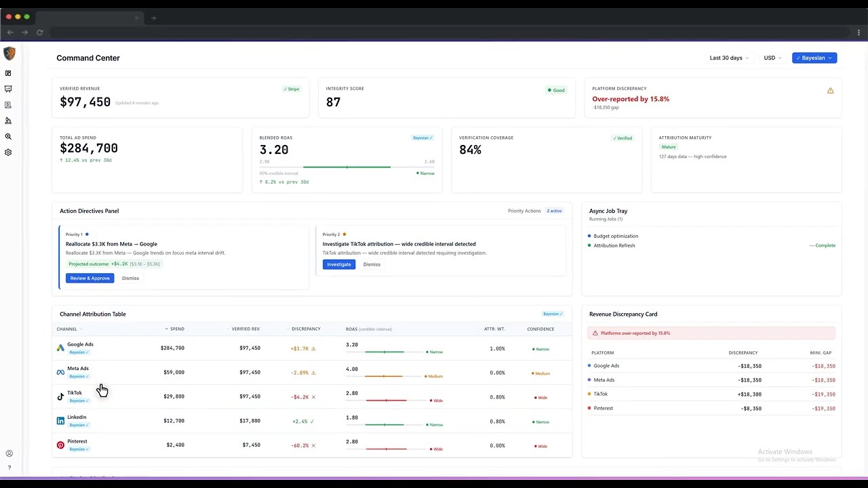This screenshot has height=488, width=868.
Task: Click the 2 active priority actions badge
Action: 555,211
